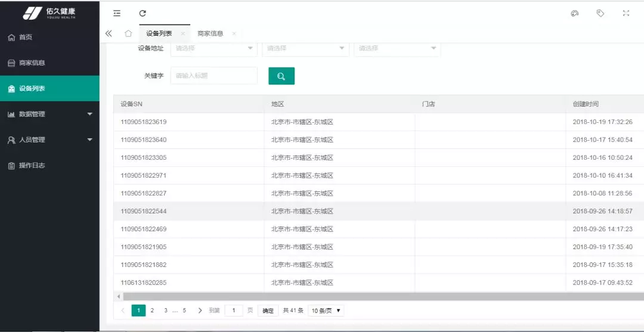
Task: Click timestamp 2018-09-26 14:18:57
Action: 602,212
